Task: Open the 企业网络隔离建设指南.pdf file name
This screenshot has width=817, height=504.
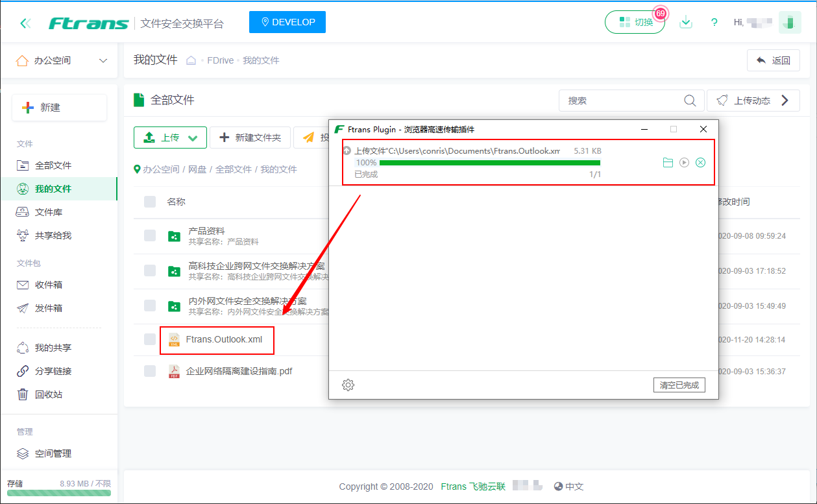Action: (239, 371)
